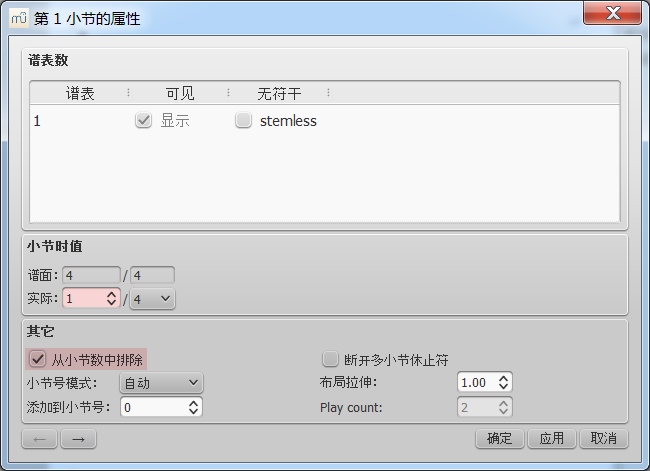Increase the actual numerator value

[111, 293]
